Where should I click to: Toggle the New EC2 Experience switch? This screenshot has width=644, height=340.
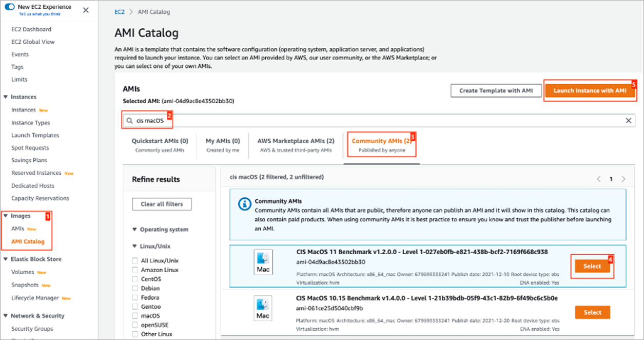pos(9,8)
